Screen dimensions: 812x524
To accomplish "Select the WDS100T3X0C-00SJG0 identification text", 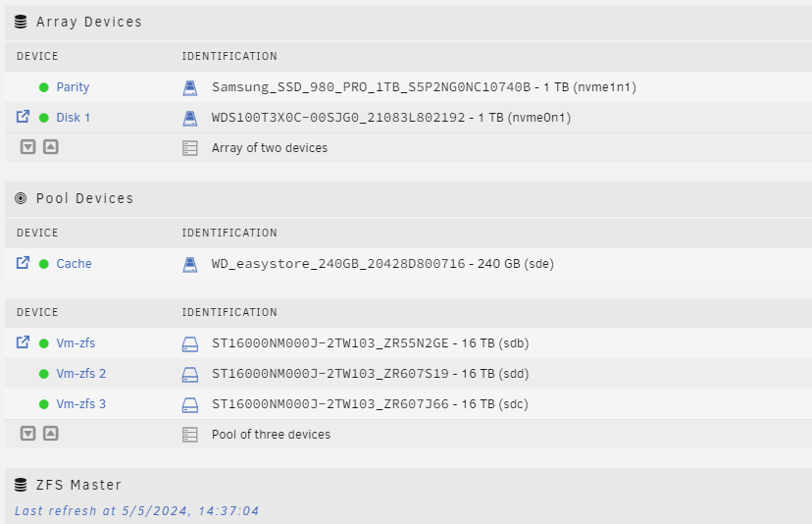I will [x=391, y=118].
